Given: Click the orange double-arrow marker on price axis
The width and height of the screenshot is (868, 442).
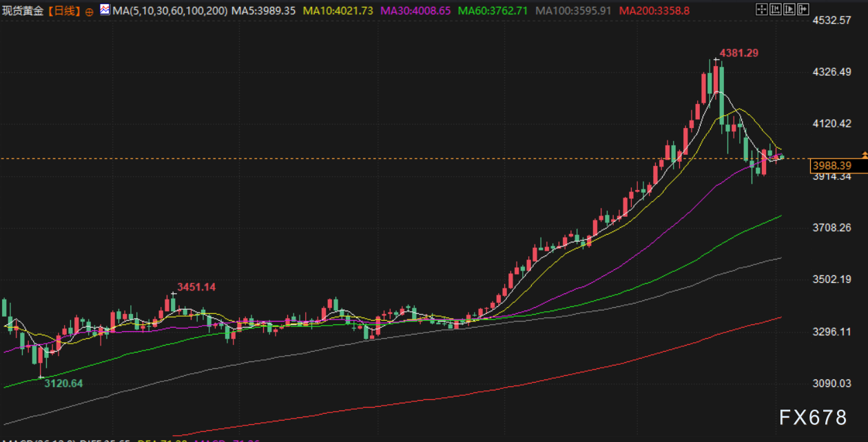Looking at the screenshot, I should point(864,156).
